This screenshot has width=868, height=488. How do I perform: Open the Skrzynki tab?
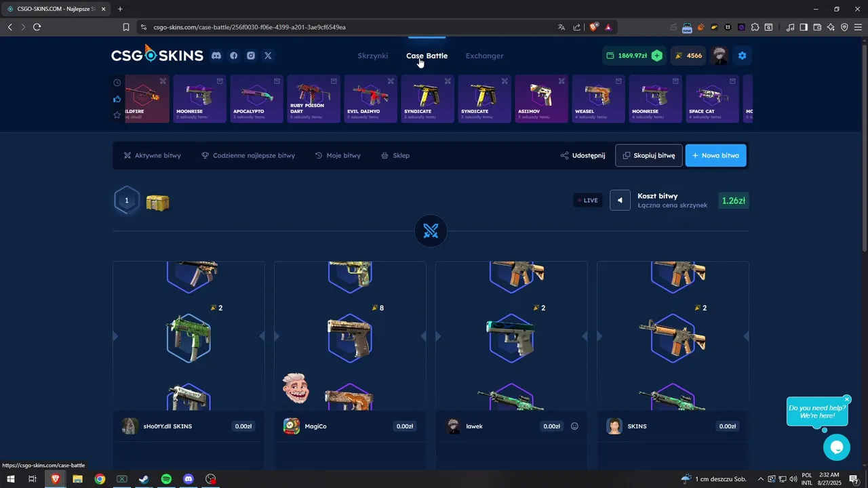coord(373,56)
